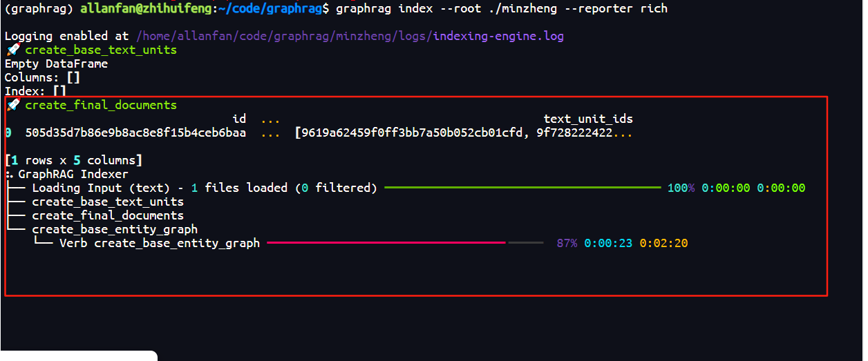Viewport: 868px width, 361px height.
Task: Click the Loading Input (text) tree row
Action: point(205,188)
